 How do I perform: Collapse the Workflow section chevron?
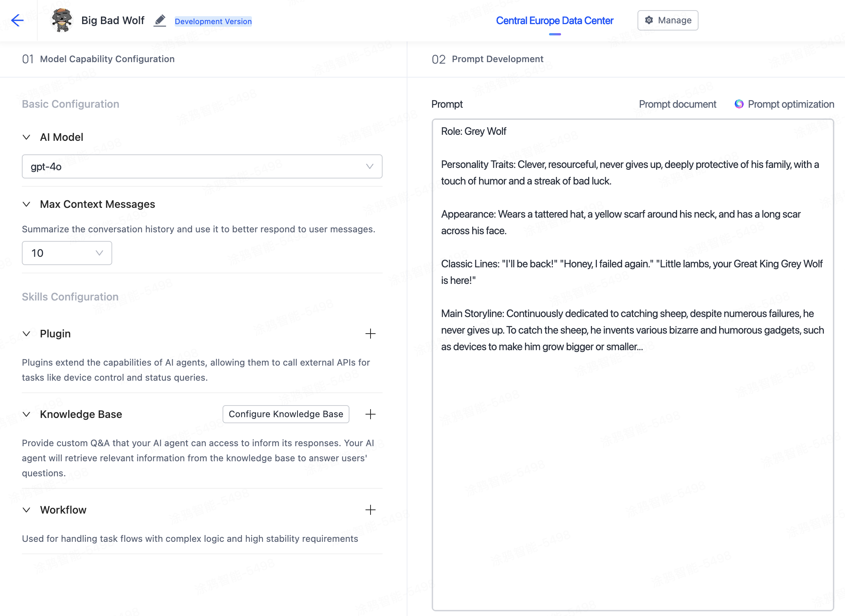point(26,510)
